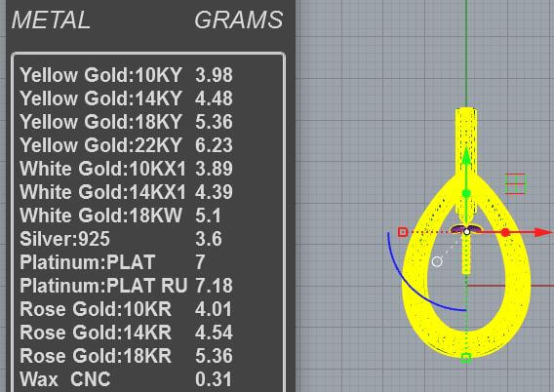Click the 3.98 grams value
Image resolution: width=554 pixels, height=392 pixels.
215,75
